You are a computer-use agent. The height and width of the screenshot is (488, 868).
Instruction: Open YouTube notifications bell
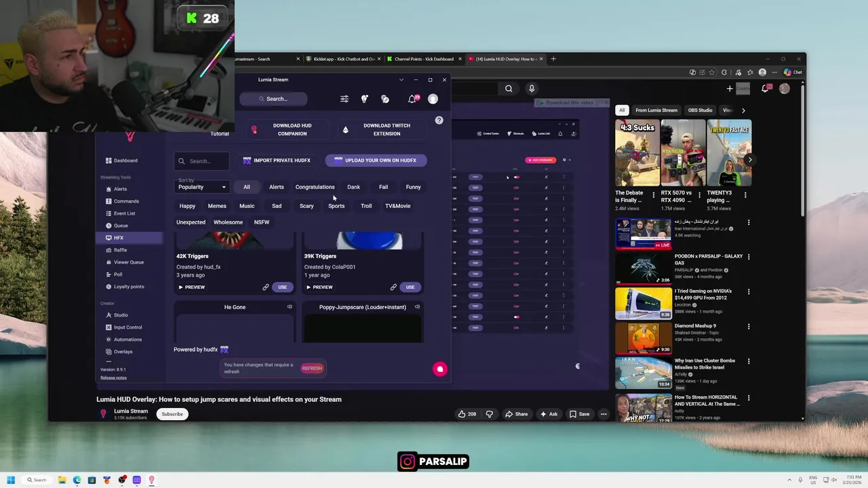pyautogui.click(x=766, y=88)
